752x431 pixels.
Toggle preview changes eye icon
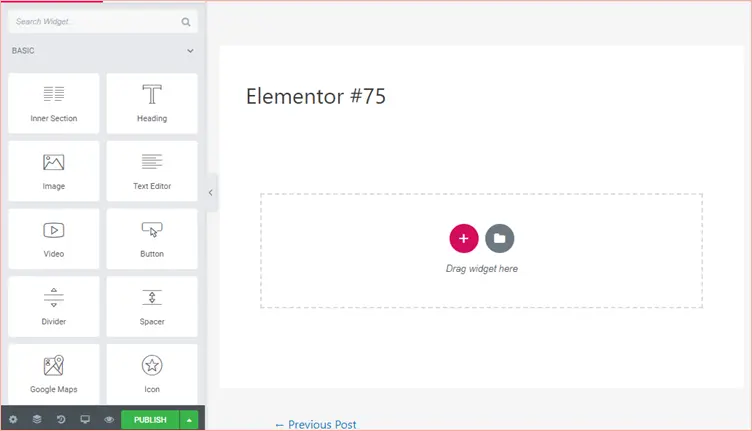coord(109,420)
